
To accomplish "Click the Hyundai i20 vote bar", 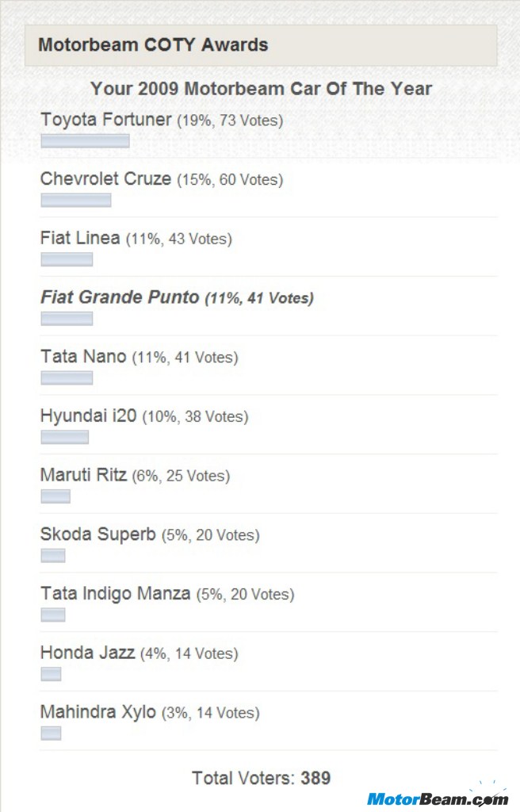I will [65, 437].
